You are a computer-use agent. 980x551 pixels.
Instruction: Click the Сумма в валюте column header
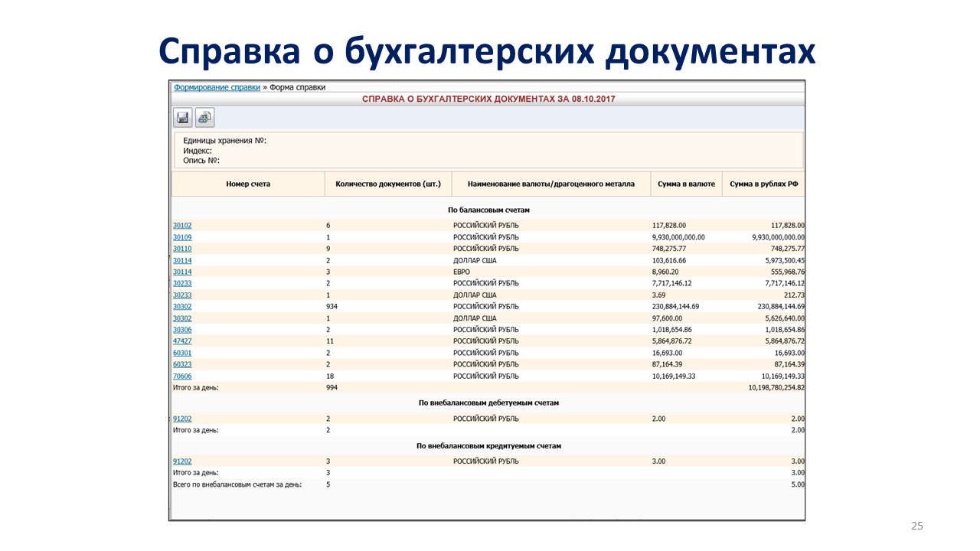click(x=686, y=184)
